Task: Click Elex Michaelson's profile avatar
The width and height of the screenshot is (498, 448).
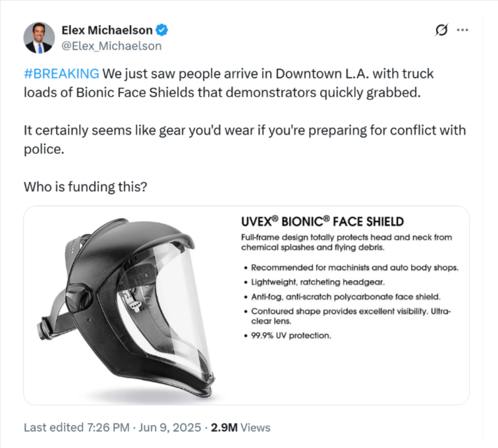Action: click(39, 38)
